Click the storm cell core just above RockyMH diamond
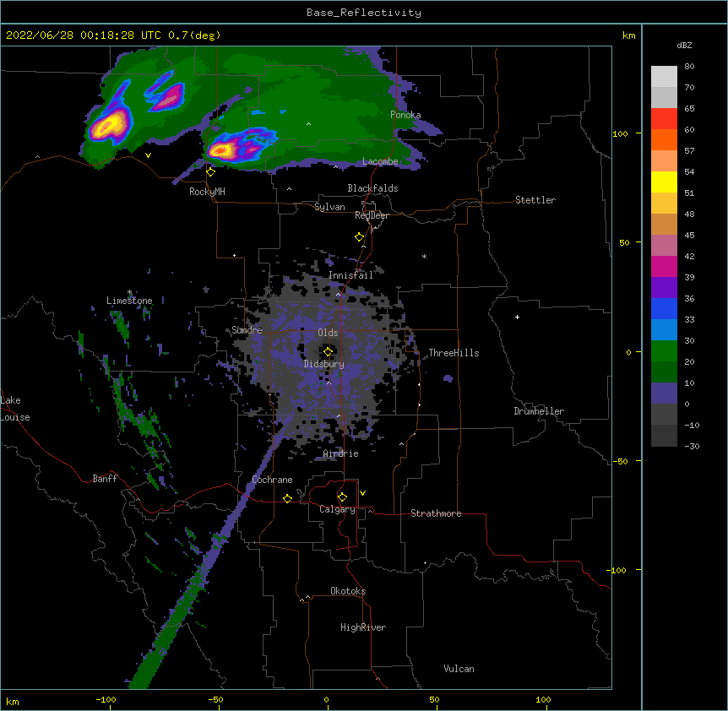The width and height of the screenshot is (728, 711). pyautogui.click(x=222, y=150)
